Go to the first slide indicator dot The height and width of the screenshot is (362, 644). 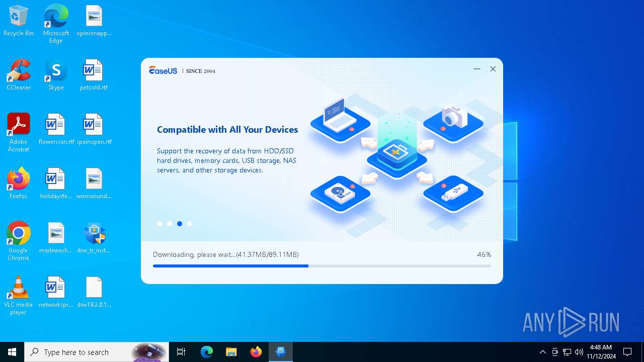click(159, 224)
